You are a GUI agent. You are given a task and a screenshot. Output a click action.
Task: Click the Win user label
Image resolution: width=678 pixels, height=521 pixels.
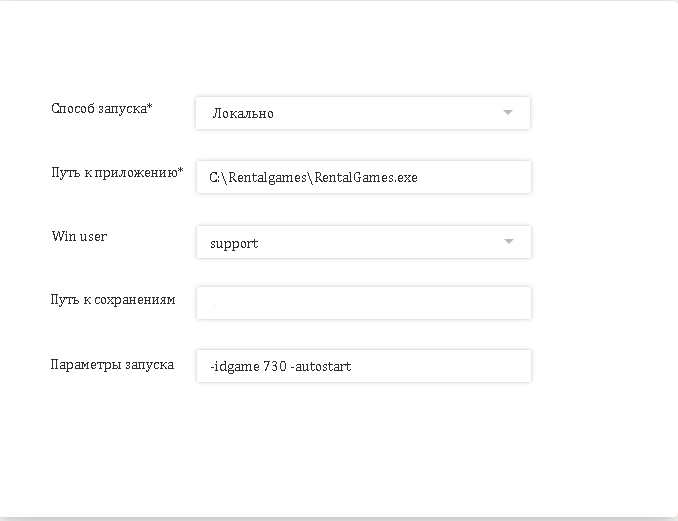[x=79, y=237]
